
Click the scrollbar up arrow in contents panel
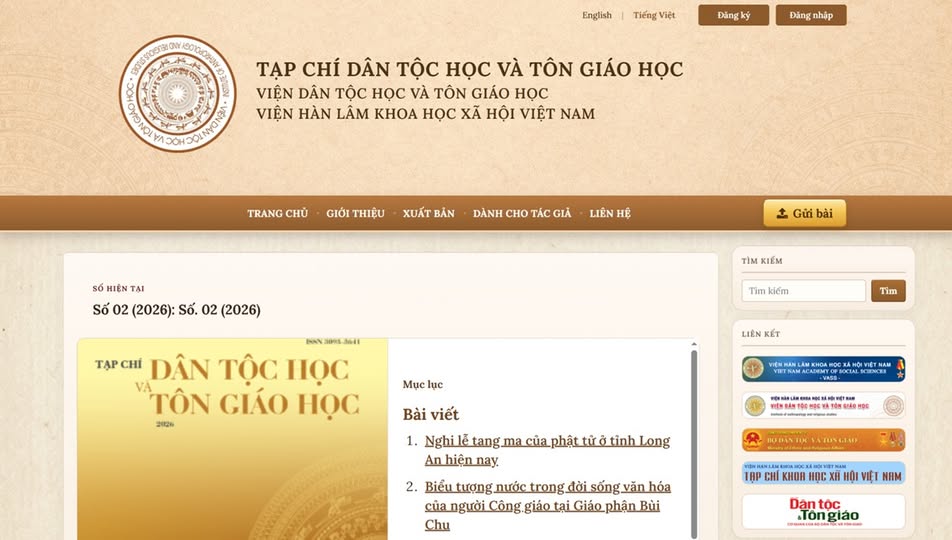pos(694,344)
